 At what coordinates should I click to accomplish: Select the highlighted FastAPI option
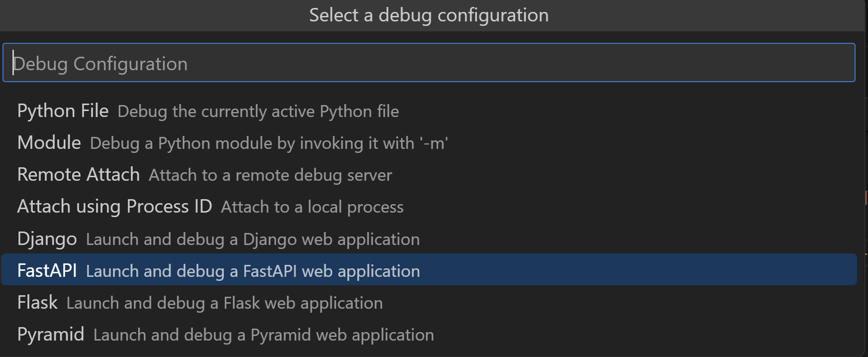pyautogui.click(x=47, y=270)
